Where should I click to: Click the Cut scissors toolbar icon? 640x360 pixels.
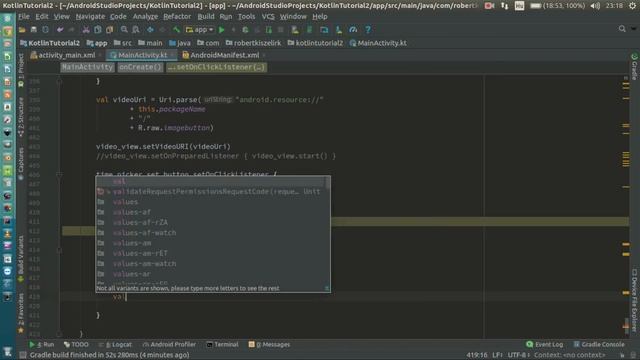click(x=86, y=30)
